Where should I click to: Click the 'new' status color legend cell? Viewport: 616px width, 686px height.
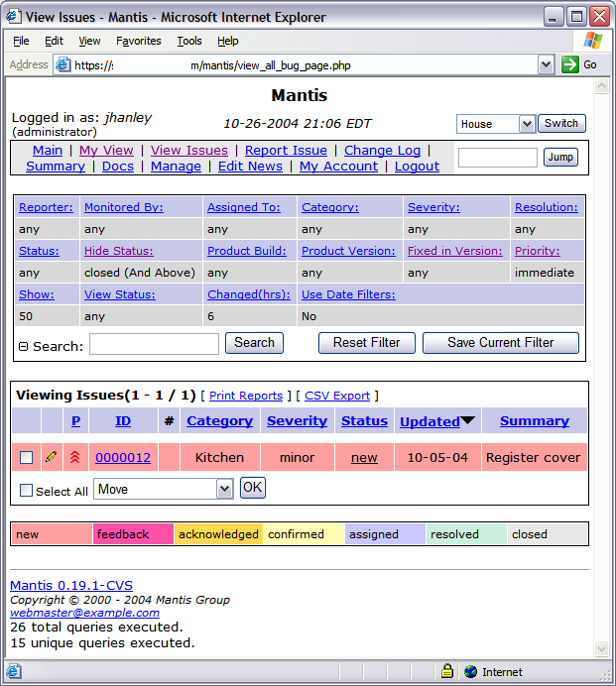point(53,533)
